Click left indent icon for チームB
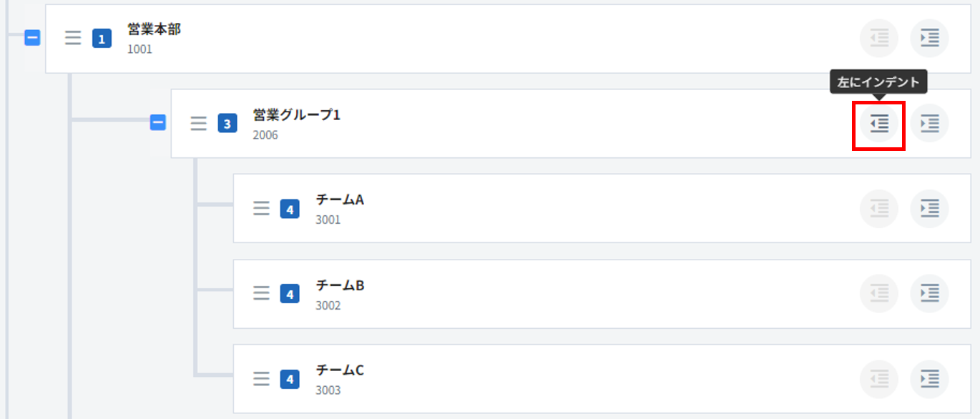This screenshot has height=419, width=980. 879,293
